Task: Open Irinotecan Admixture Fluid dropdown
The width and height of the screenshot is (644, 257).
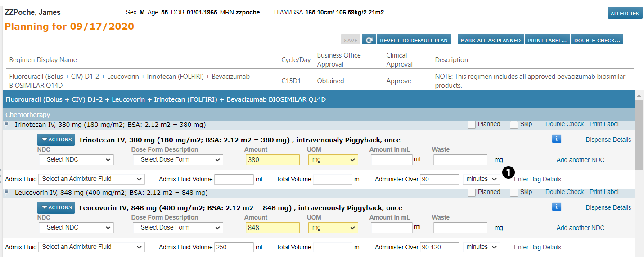Action: click(91, 179)
